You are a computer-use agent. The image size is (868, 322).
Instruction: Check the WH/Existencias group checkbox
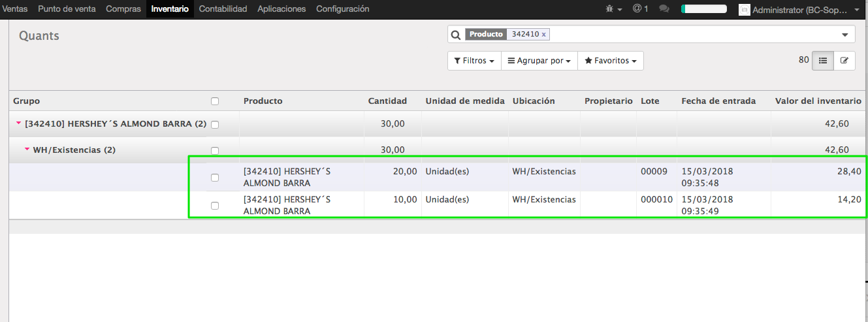pyautogui.click(x=215, y=150)
